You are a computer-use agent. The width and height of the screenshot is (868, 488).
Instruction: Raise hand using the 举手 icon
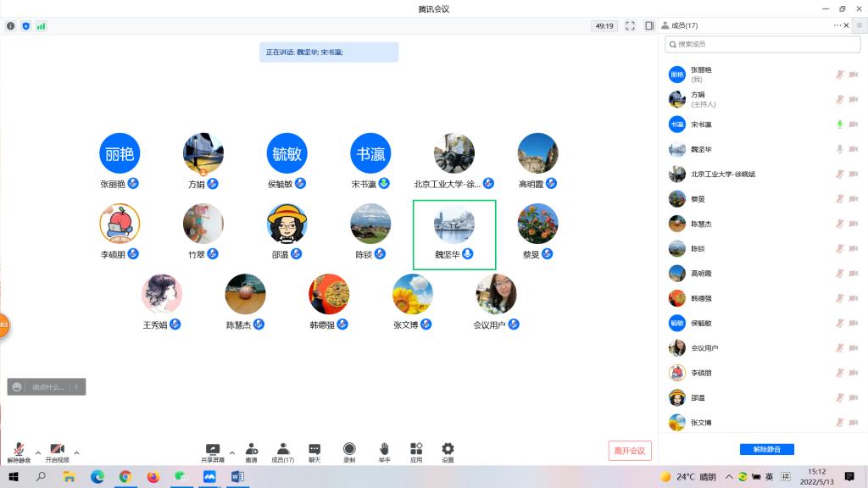click(x=384, y=449)
